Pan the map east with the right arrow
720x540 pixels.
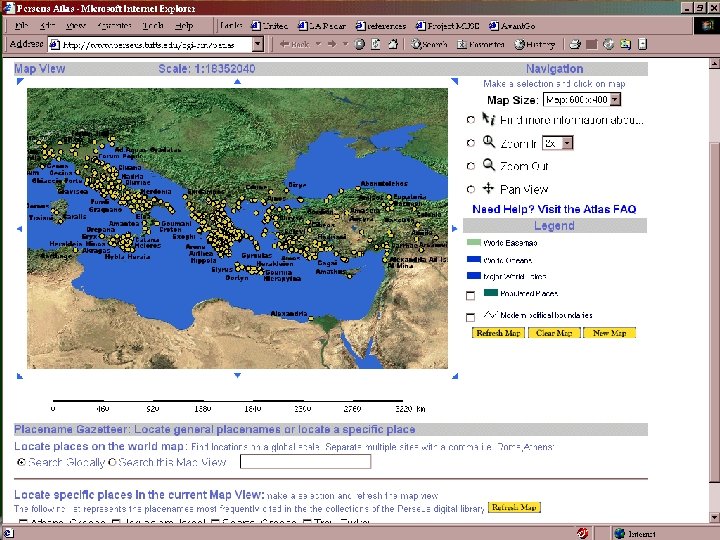click(x=455, y=228)
